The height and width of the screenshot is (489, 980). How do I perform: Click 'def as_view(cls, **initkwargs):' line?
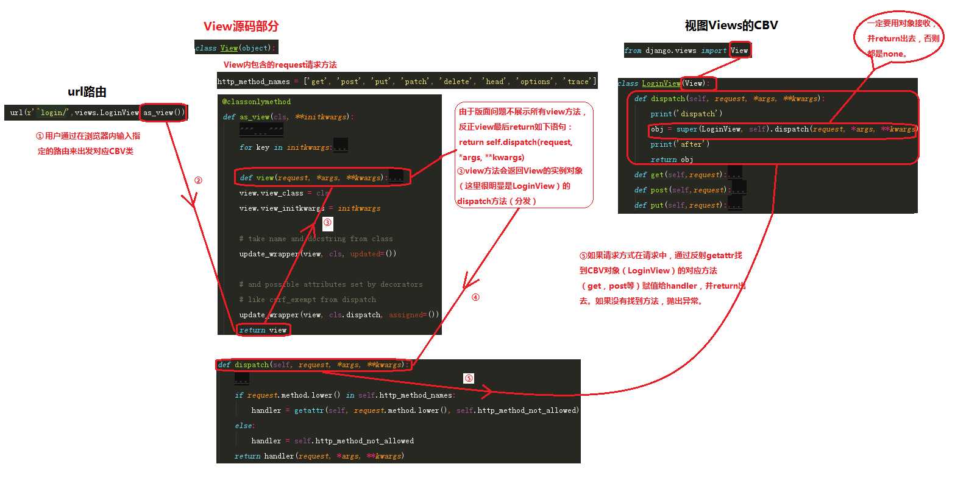pyautogui.click(x=288, y=117)
